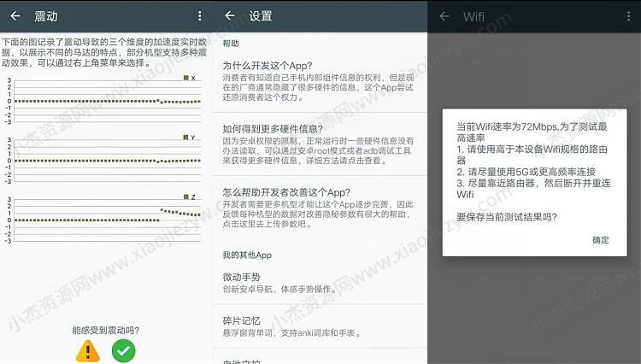Tap the 我的其他App section header
641x364 pixels.
(247, 255)
